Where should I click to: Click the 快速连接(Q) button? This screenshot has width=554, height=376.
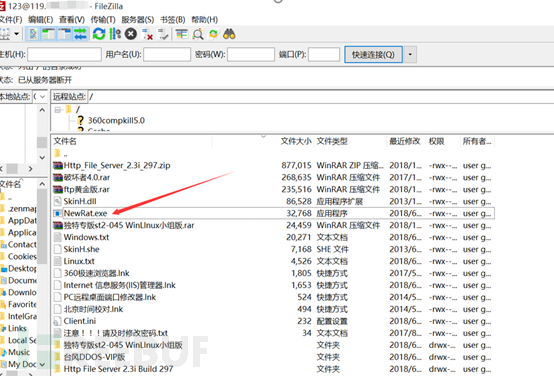[373, 55]
